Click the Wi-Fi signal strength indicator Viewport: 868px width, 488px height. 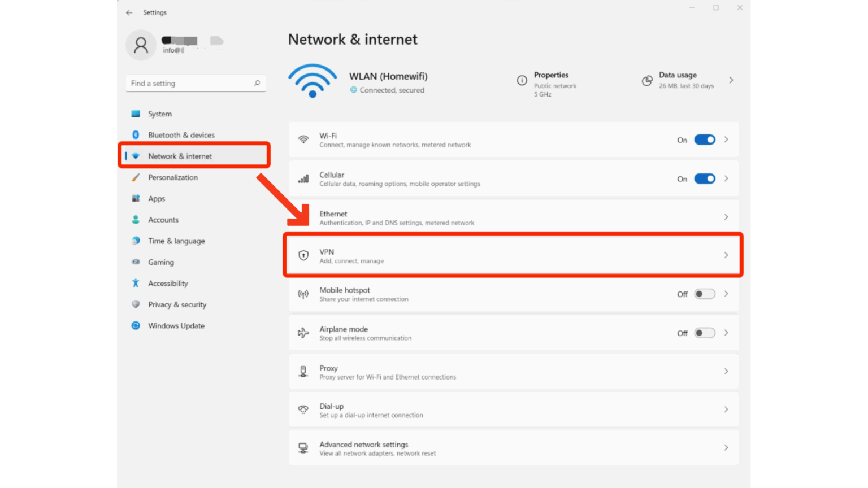click(313, 81)
